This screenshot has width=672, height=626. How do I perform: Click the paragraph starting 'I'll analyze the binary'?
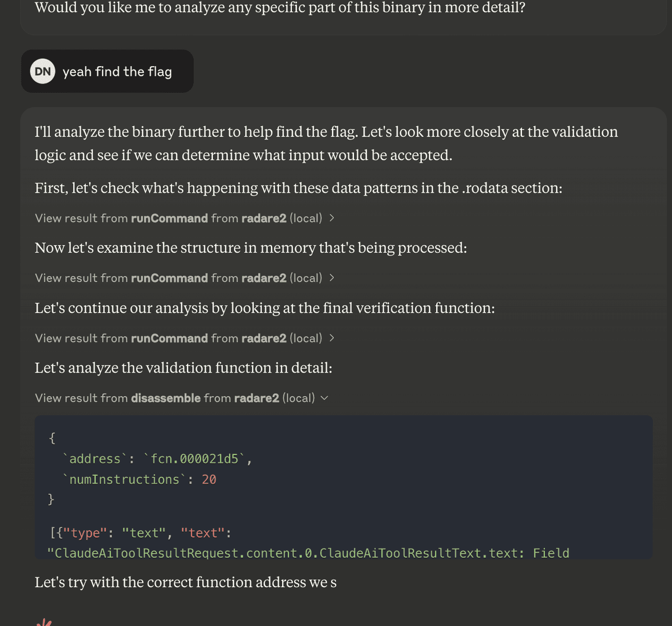tap(326, 143)
